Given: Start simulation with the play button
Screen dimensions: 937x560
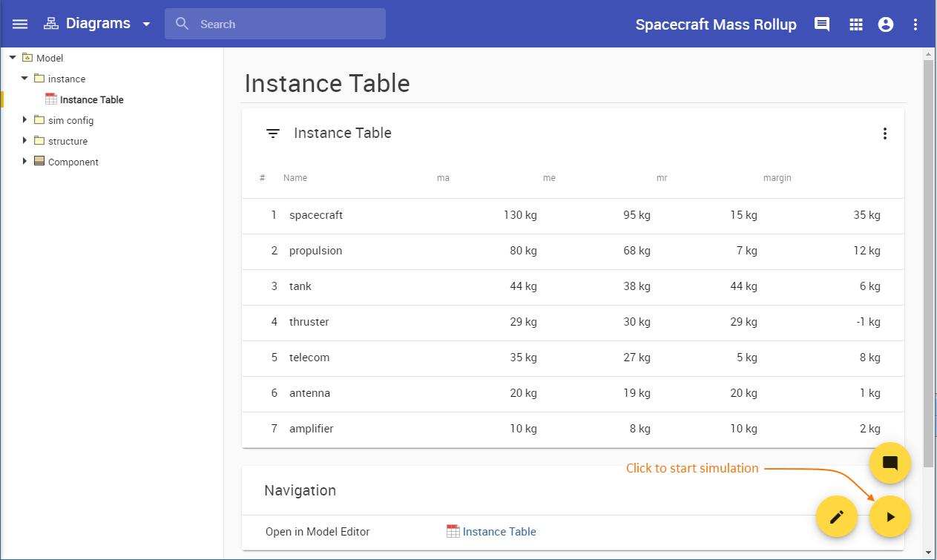Looking at the screenshot, I should tap(890, 517).
